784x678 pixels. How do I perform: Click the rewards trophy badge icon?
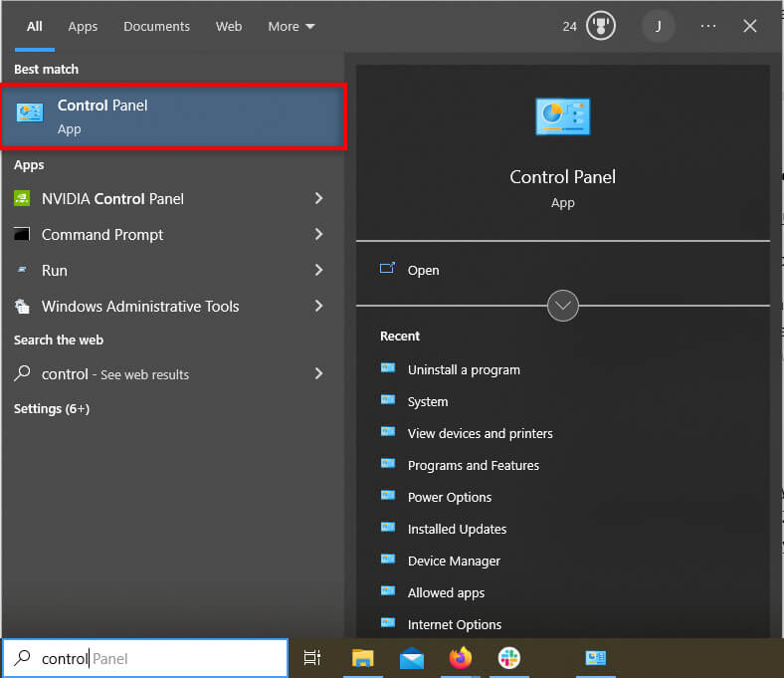coord(600,26)
